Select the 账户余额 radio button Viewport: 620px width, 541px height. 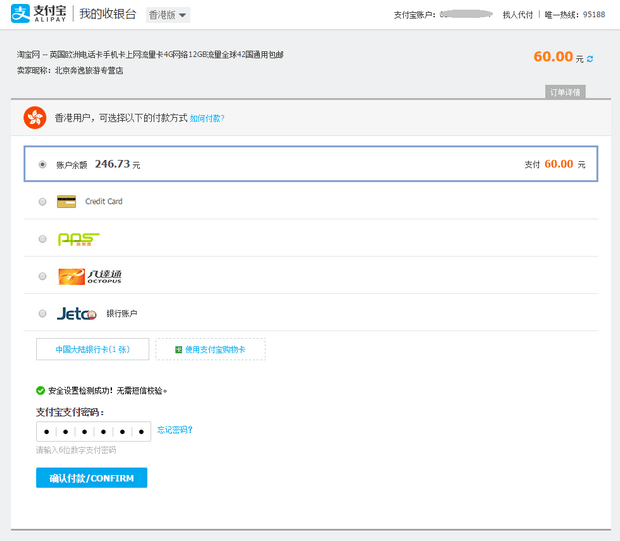[42, 165]
